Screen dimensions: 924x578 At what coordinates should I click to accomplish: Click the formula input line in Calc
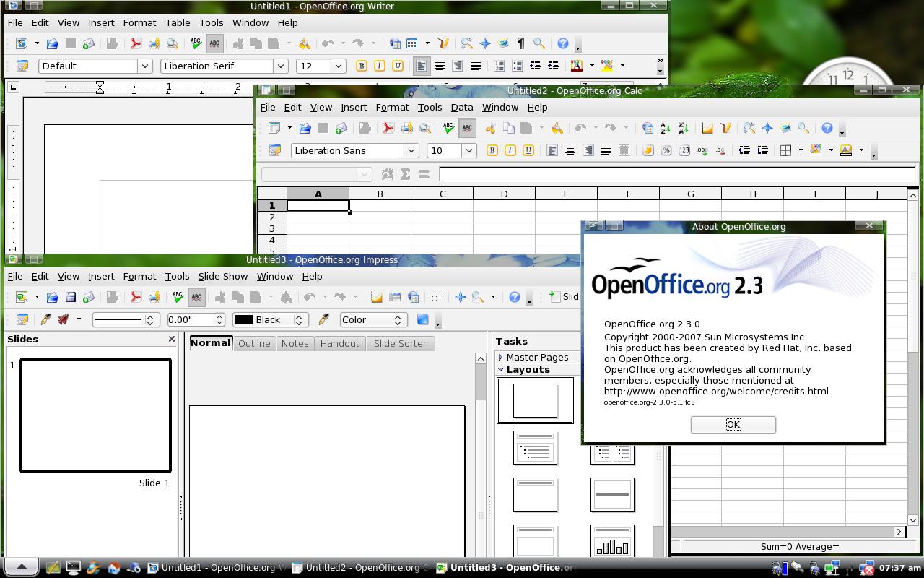[678, 174]
